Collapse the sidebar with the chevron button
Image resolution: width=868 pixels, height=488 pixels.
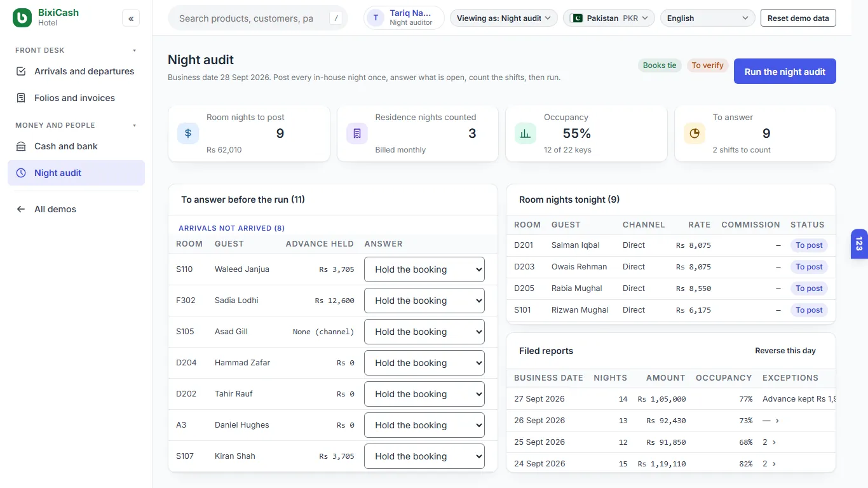click(x=131, y=18)
